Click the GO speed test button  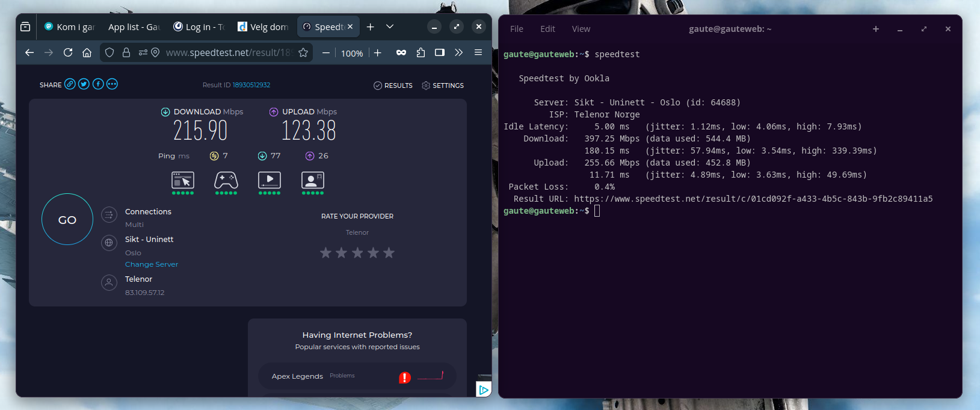[x=67, y=220]
